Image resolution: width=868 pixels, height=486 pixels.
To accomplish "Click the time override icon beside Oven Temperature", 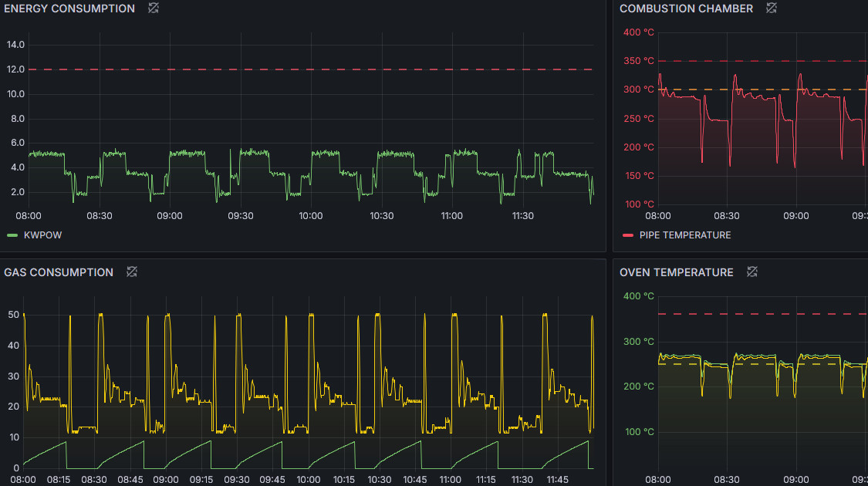I will point(752,272).
